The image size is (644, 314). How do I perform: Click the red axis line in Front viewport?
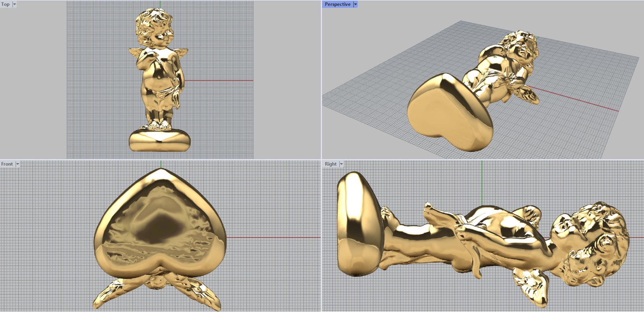coord(274,238)
